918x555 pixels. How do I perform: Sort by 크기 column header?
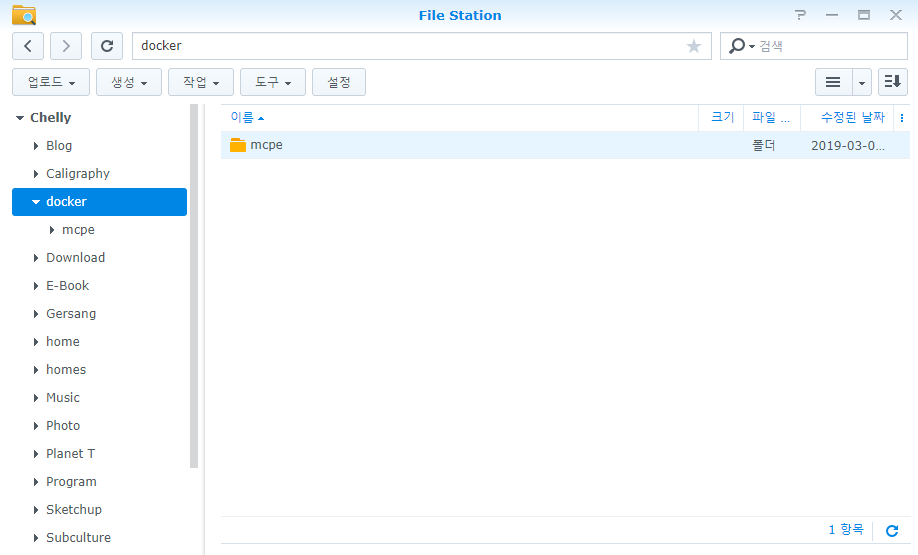click(721, 118)
